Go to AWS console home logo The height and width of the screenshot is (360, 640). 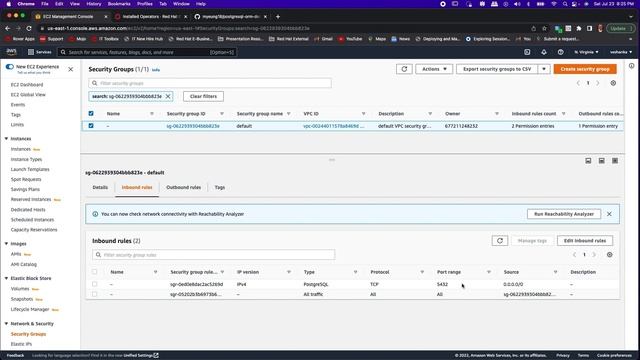(x=11, y=52)
